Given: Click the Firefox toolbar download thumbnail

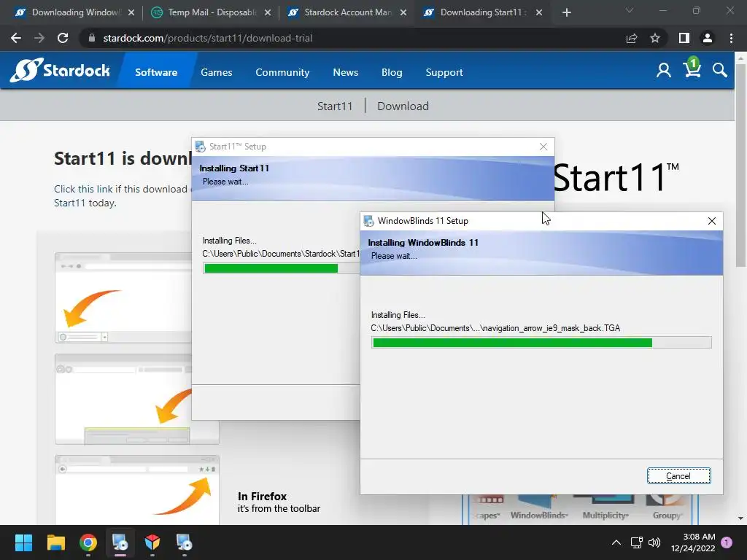Looking at the screenshot, I should tap(136, 489).
